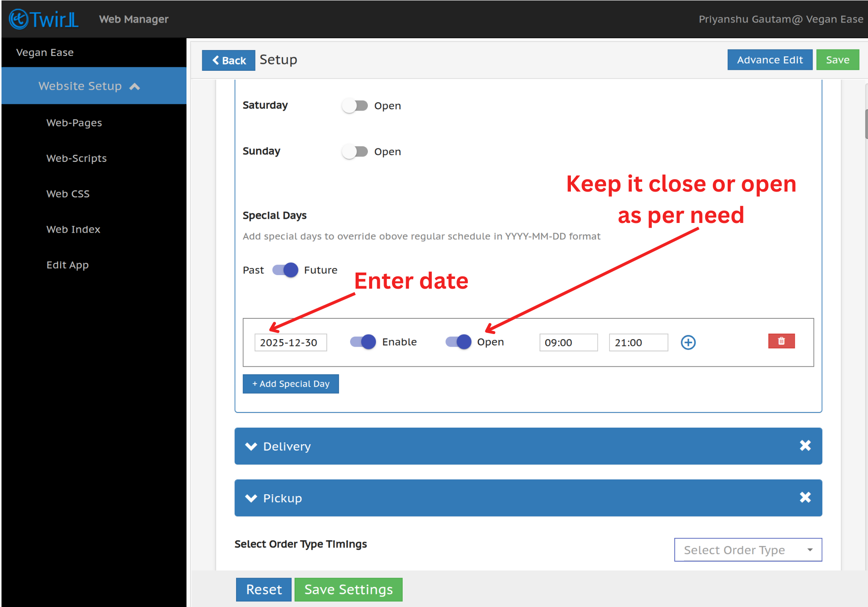Click the special day date field
Viewport: 868px width, 607px height.
pos(290,342)
